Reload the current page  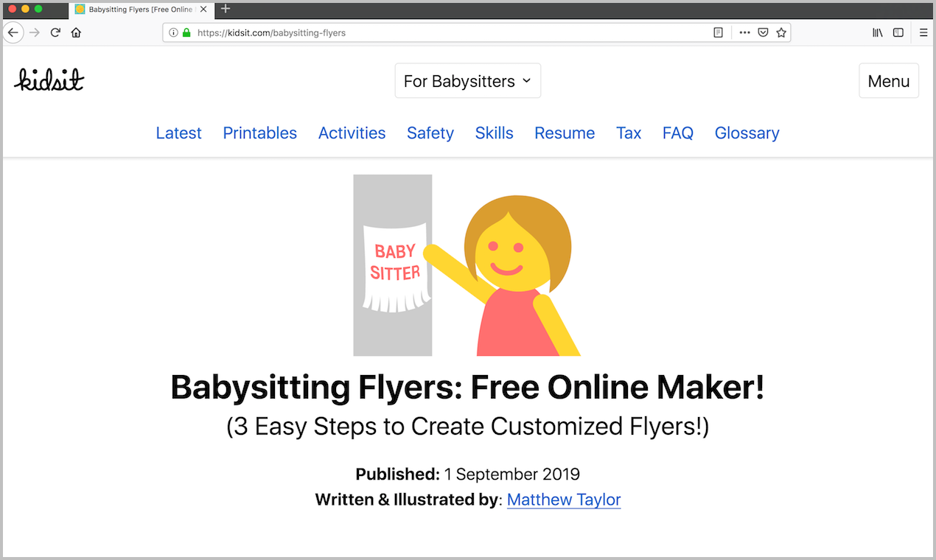pyautogui.click(x=55, y=32)
